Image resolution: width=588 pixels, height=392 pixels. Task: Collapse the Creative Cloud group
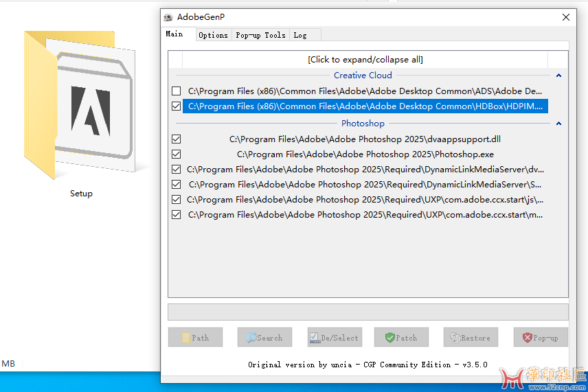click(x=558, y=76)
